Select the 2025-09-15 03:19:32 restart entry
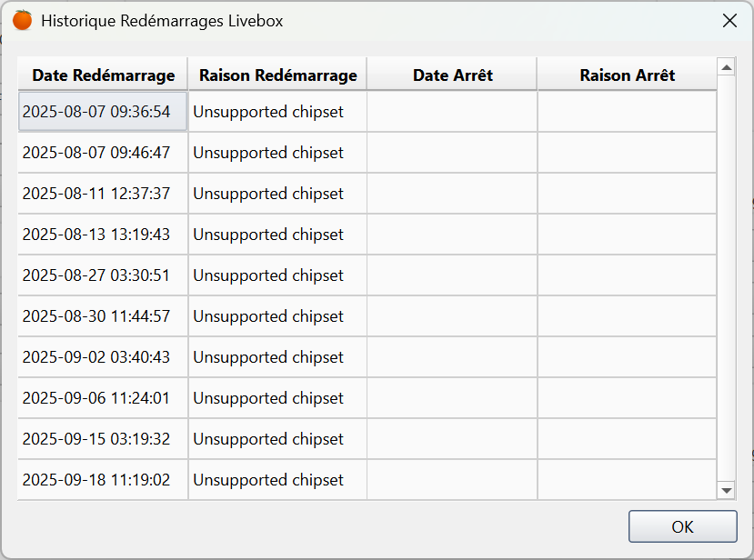 coord(102,438)
